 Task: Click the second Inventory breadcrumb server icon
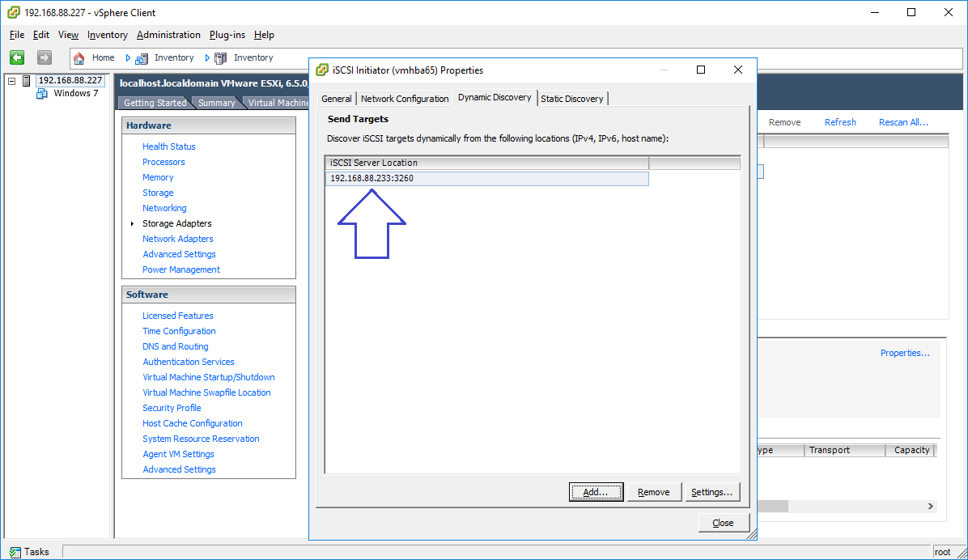point(220,58)
